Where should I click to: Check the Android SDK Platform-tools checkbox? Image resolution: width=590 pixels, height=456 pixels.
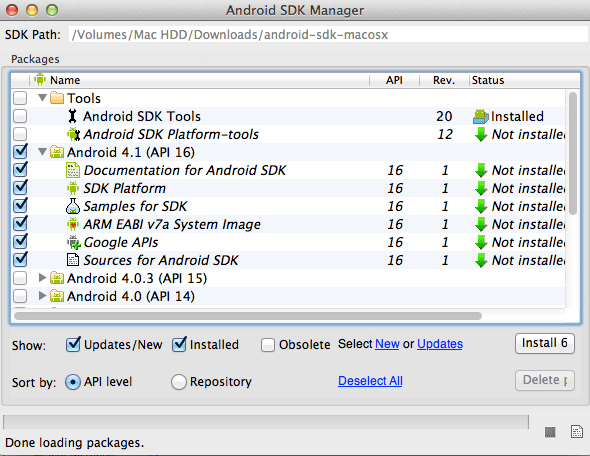click(x=20, y=134)
